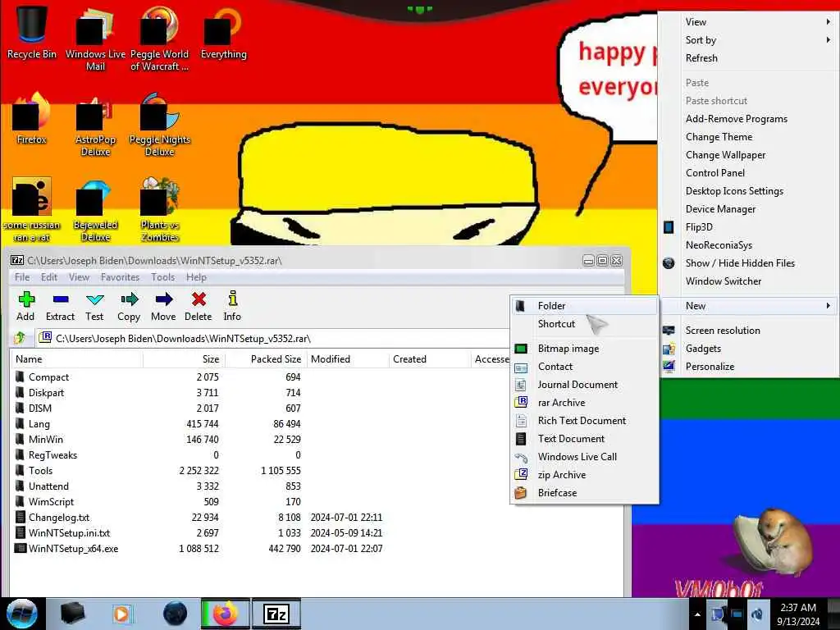Create a new Shortcut

(584, 324)
